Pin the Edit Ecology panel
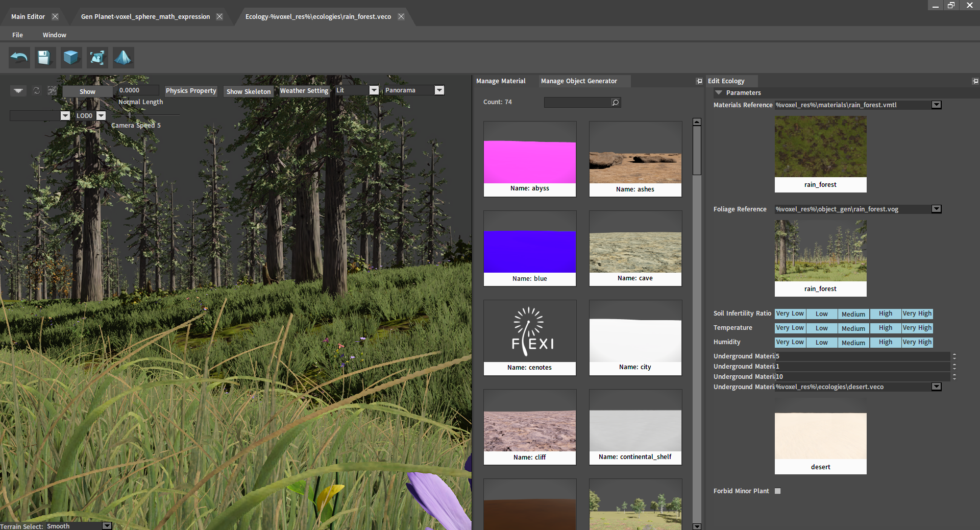 tap(975, 81)
